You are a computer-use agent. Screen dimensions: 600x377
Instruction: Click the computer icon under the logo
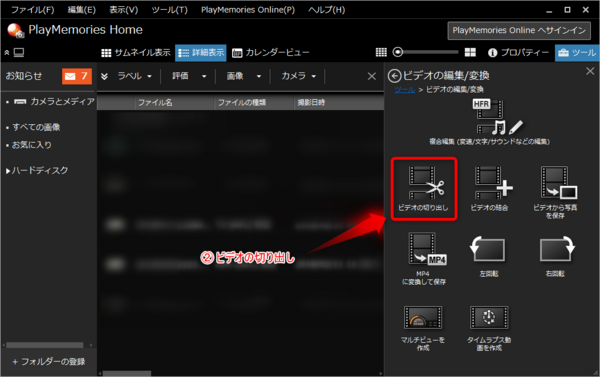point(19,52)
